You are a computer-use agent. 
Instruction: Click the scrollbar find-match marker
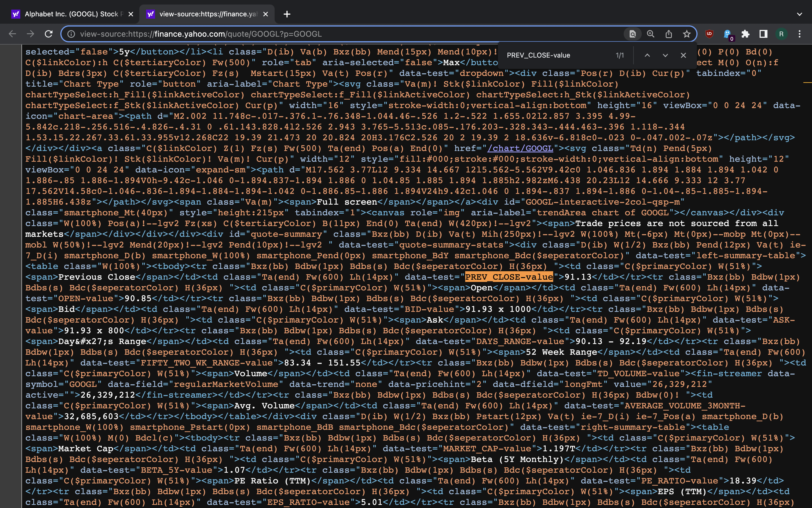tap(808, 82)
